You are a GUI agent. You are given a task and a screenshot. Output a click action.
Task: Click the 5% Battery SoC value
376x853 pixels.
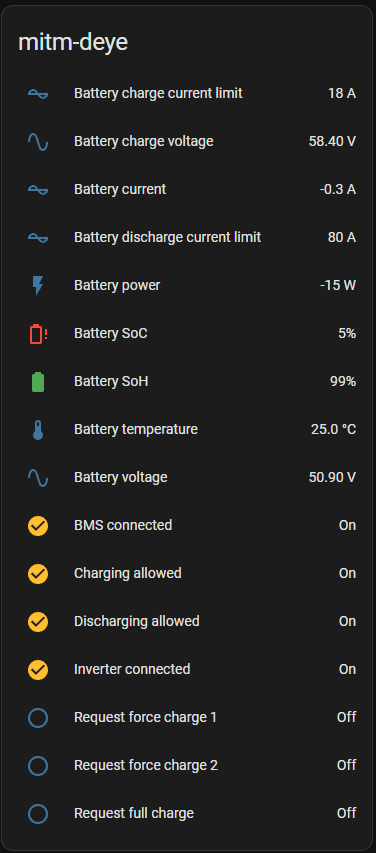click(347, 333)
